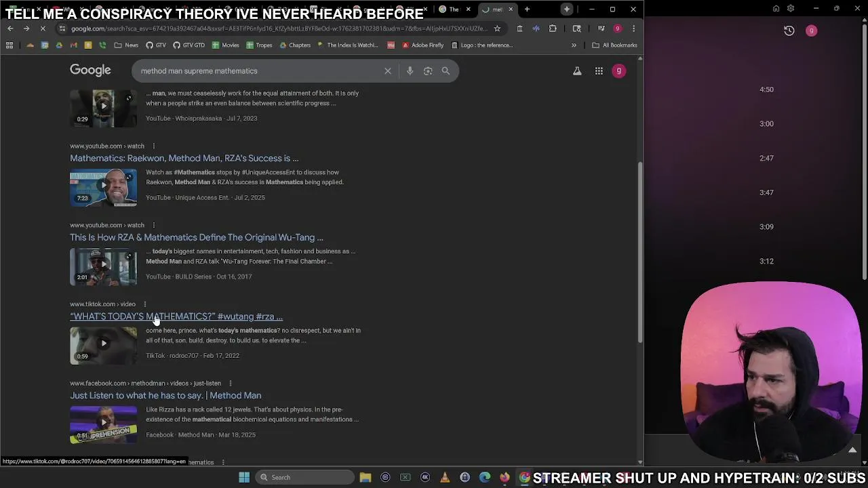Image resolution: width=868 pixels, height=488 pixels.
Task: Click the Windows taskbar Search box
Action: click(x=304, y=477)
